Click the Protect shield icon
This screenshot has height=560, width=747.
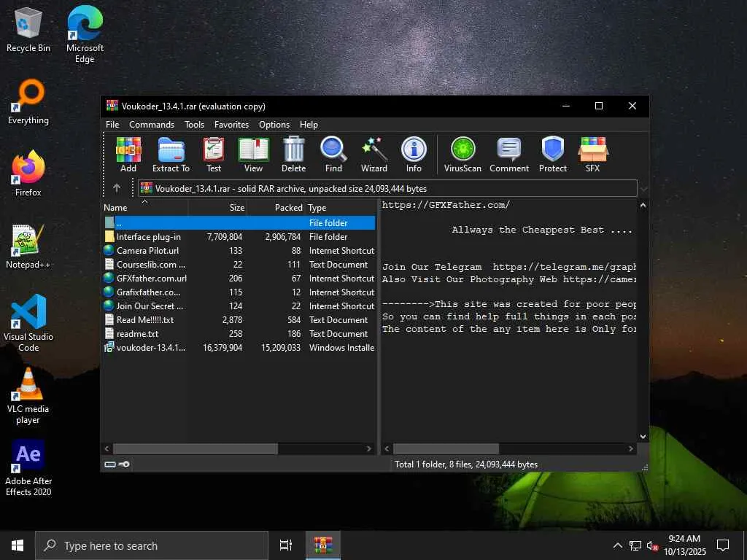553,155
